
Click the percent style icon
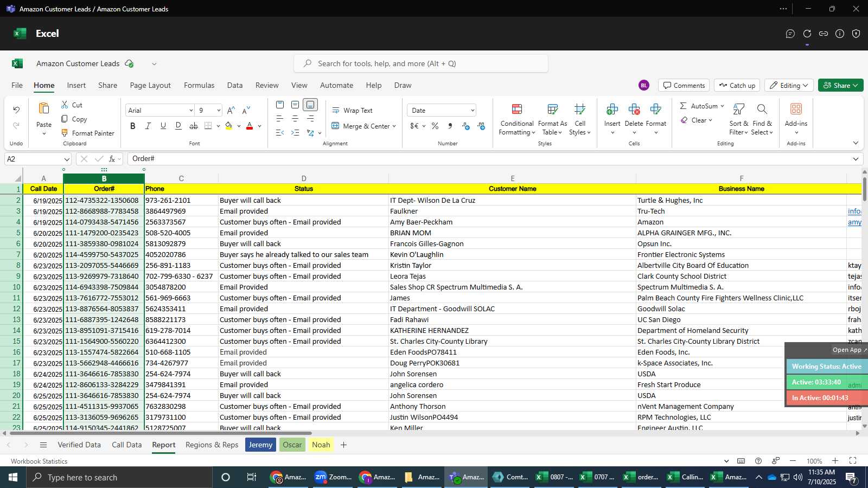tap(435, 126)
